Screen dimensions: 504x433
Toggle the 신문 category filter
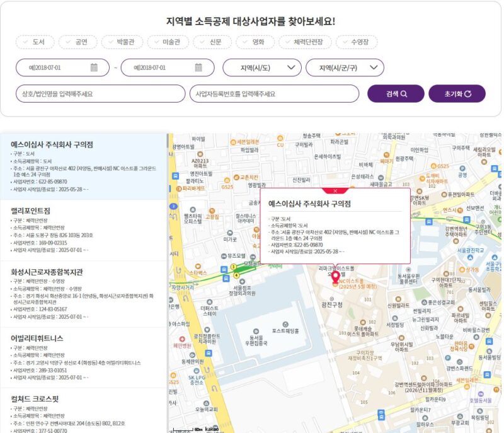212,42
